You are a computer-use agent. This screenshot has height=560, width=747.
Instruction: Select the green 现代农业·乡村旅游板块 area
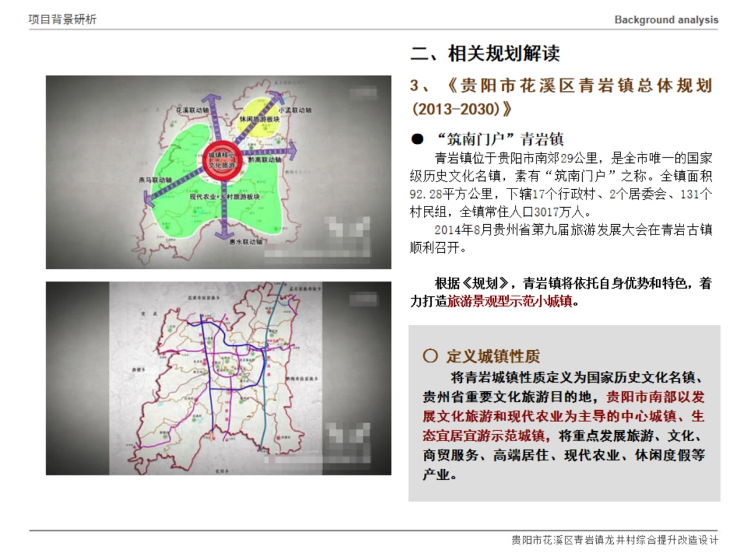click(223, 197)
